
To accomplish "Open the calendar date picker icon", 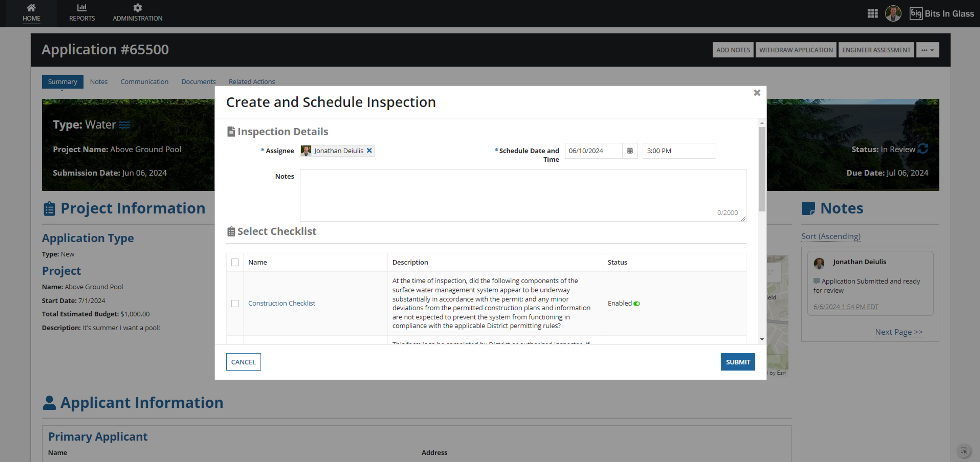I will (630, 151).
